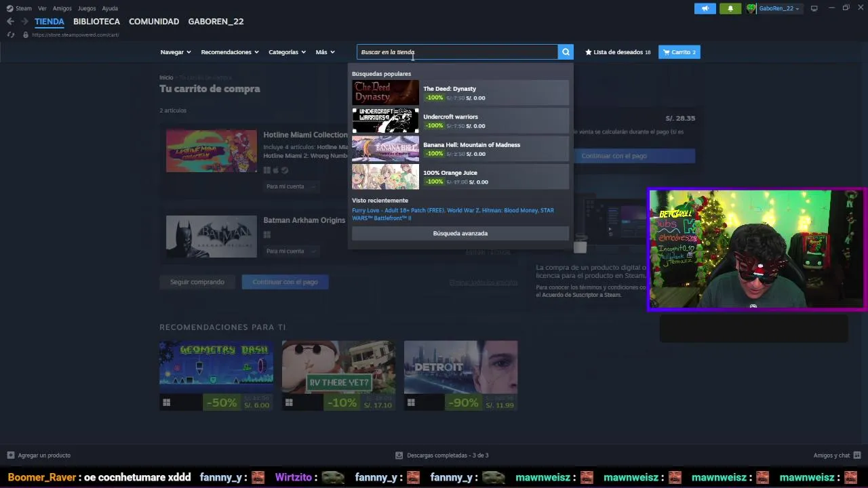Open the GABOREN_22 profile tab
The width and height of the screenshot is (868, 488).
coord(216,22)
